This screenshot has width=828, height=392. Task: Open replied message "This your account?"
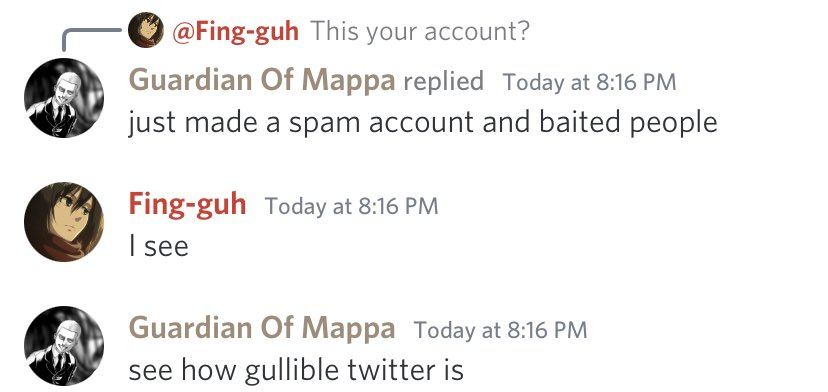(420, 32)
